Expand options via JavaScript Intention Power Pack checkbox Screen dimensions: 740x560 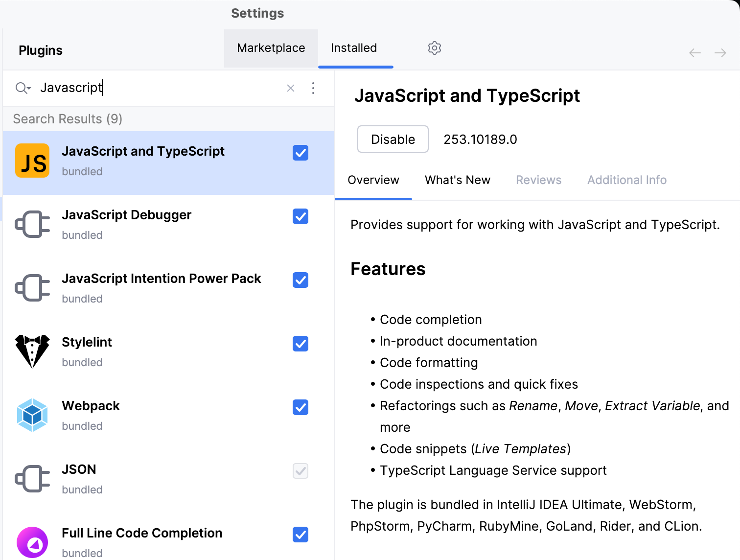pyautogui.click(x=300, y=280)
